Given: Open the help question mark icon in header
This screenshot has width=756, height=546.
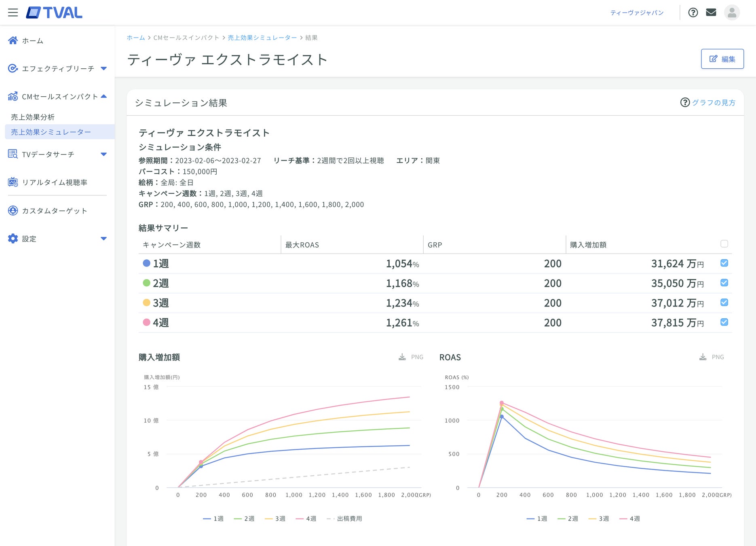Looking at the screenshot, I should 693,13.
